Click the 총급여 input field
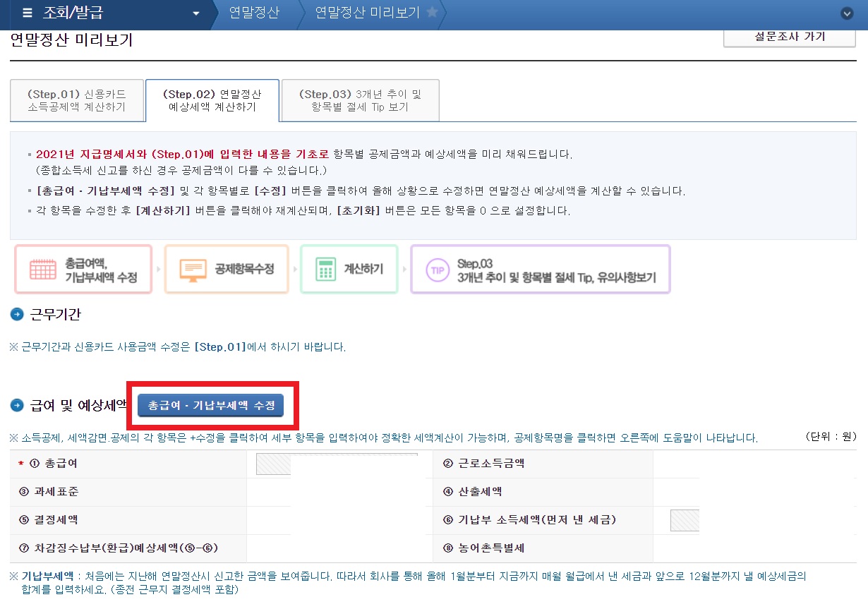 point(339,464)
